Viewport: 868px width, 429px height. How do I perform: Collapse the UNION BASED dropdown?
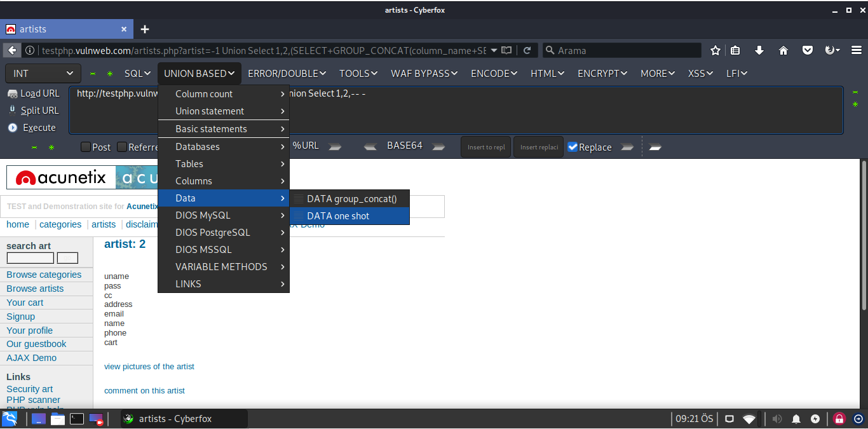tap(200, 74)
